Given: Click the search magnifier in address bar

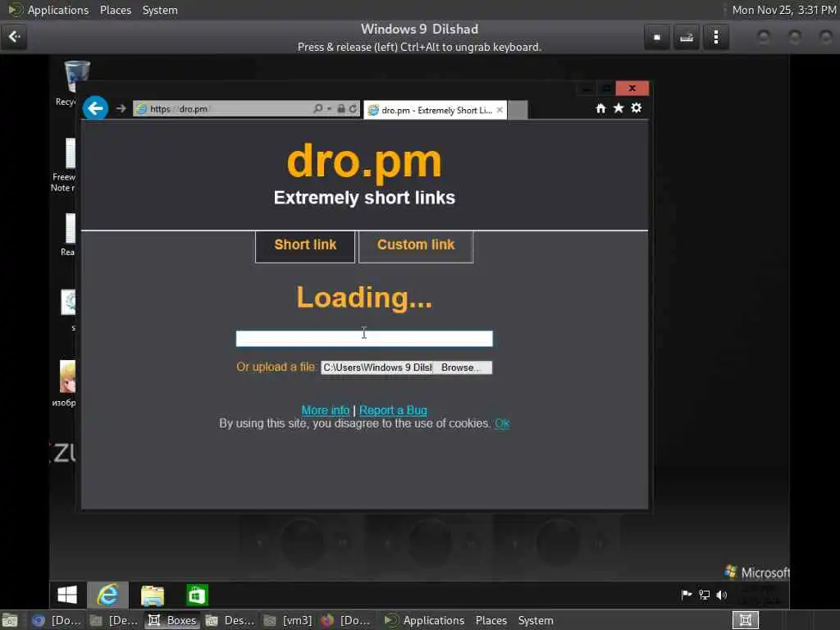Looking at the screenshot, I should pyautogui.click(x=317, y=109).
